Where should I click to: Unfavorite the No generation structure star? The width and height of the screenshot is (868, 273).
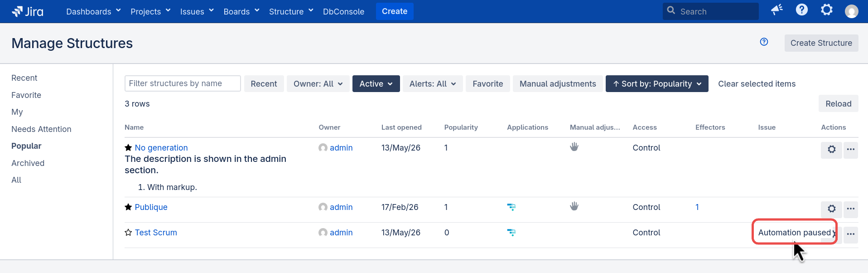click(x=128, y=148)
